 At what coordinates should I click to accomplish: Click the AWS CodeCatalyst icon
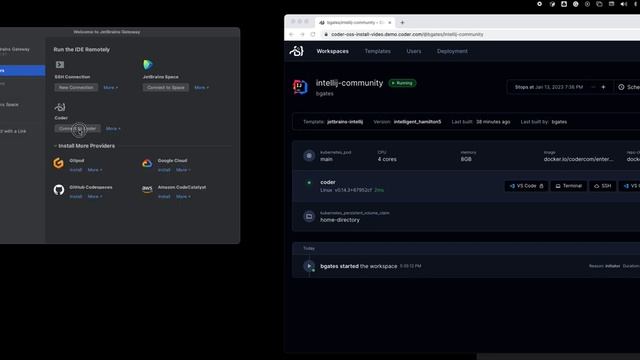click(147, 189)
